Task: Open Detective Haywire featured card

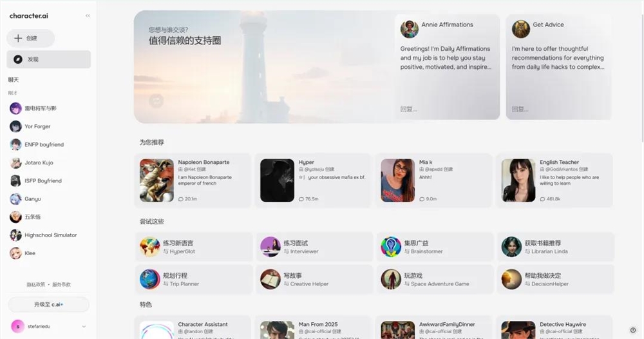Action: pyautogui.click(x=554, y=327)
